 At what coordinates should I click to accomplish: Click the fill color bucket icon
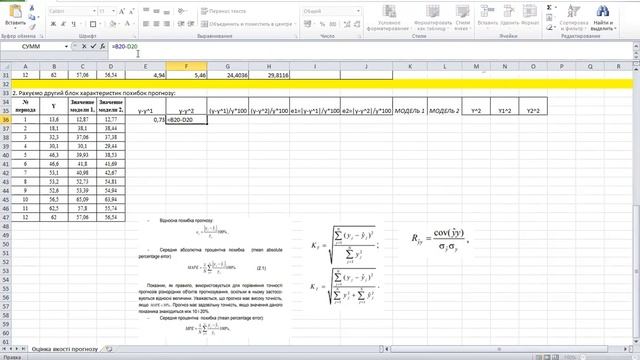click(113, 24)
